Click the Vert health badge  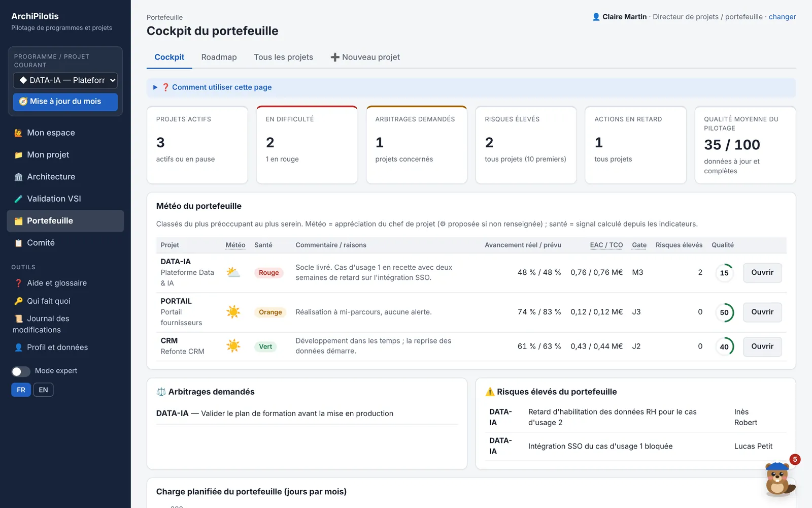pyautogui.click(x=265, y=346)
